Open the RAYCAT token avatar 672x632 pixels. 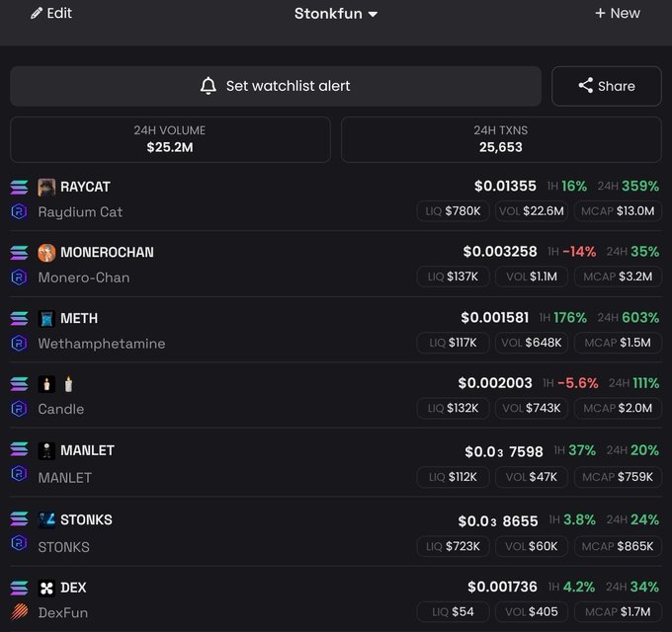[46, 187]
